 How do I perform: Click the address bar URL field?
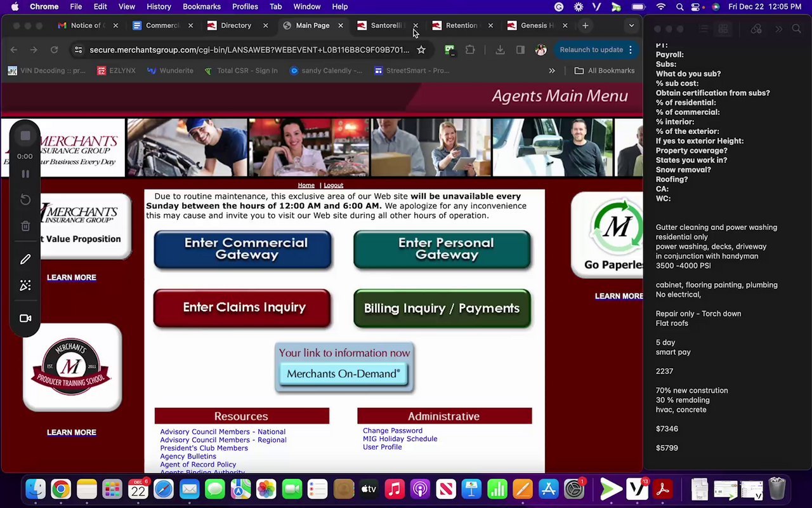[x=249, y=50]
